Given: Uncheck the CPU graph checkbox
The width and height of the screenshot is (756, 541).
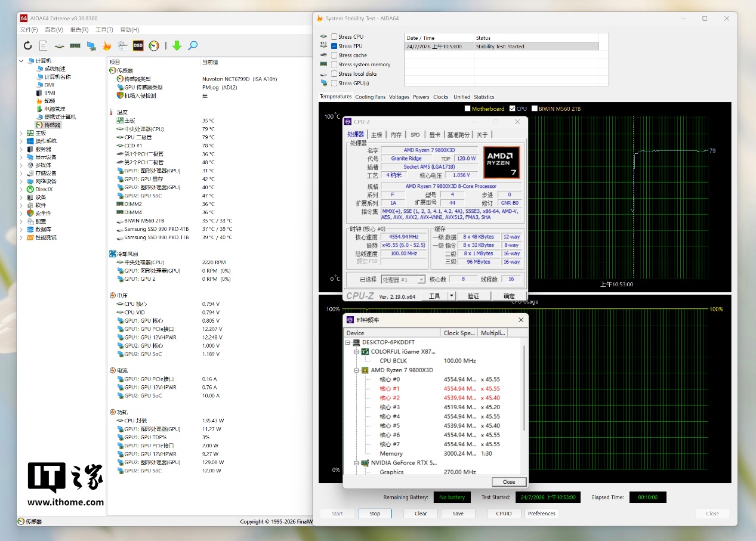Looking at the screenshot, I should tap(513, 109).
